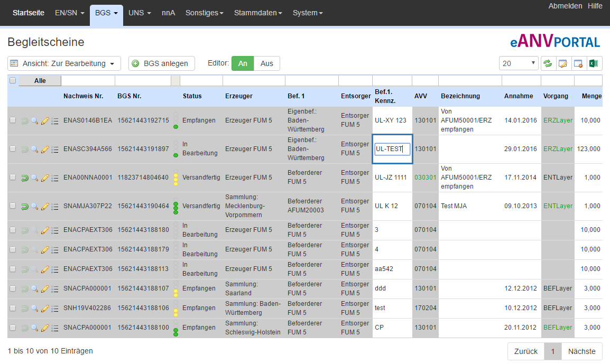Screen dimensions: 610x364
Task: Click pencil icon for BGS 15621443188180
Action: tap(45, 230)
